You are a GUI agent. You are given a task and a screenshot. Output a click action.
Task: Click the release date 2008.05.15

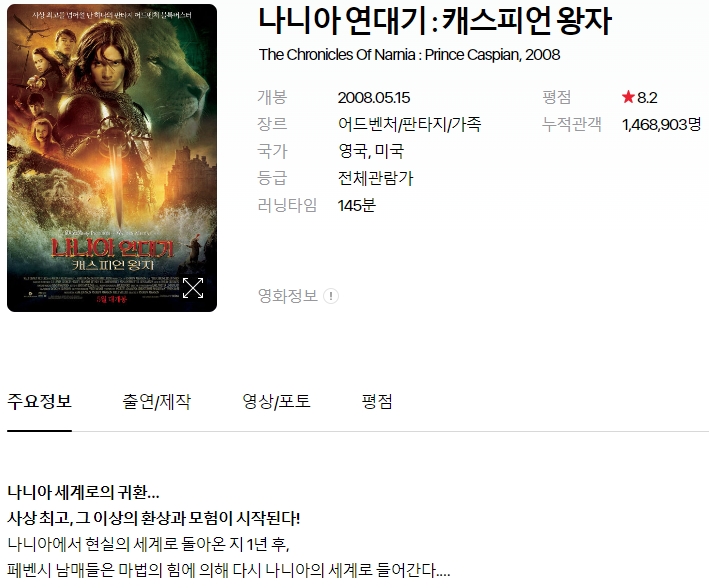pos(374,98)
